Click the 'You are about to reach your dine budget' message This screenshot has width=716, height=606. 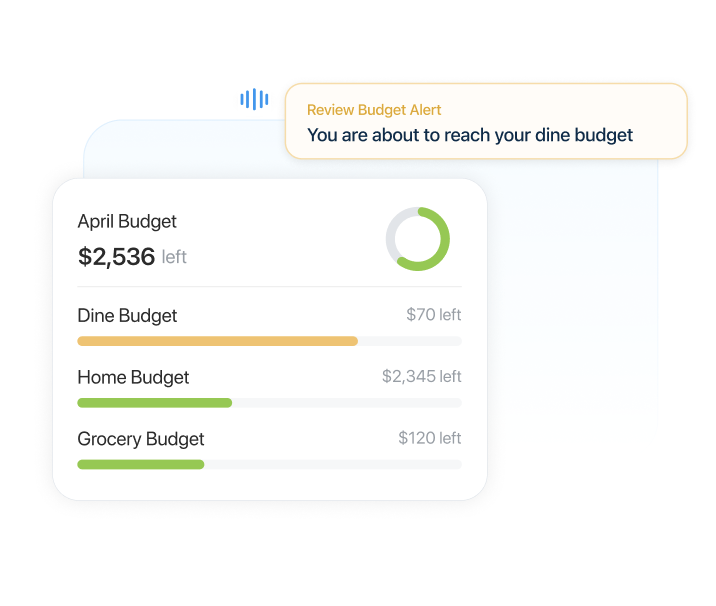[x=470, y=135]
